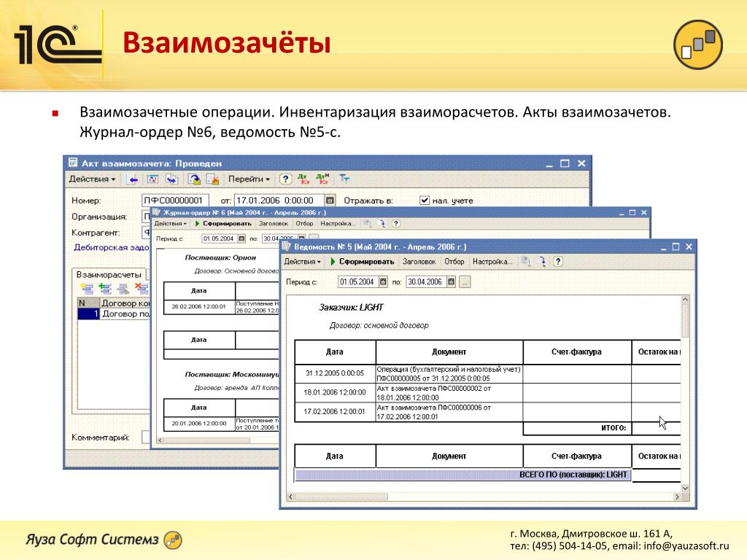Open Действия dropdown in Журнал-ордер № 6
The width and height of the screenshot is (747, 560).
coord(170,223)
